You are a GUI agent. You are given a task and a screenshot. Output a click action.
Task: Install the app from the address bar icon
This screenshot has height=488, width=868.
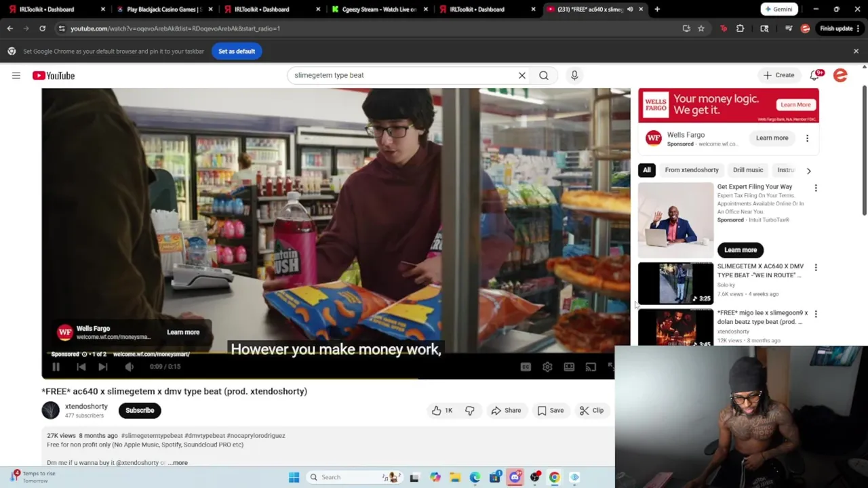click(686, 28)
